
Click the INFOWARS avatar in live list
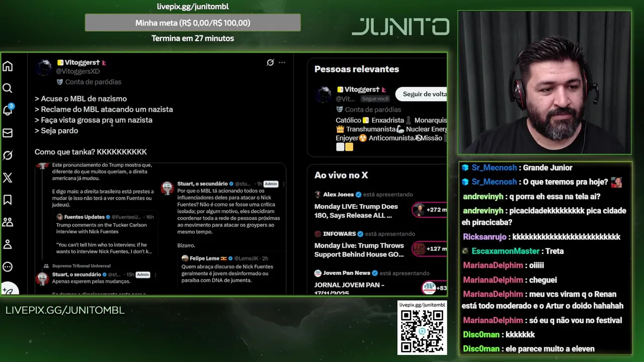pyautogui.click(x=318, y=234)
